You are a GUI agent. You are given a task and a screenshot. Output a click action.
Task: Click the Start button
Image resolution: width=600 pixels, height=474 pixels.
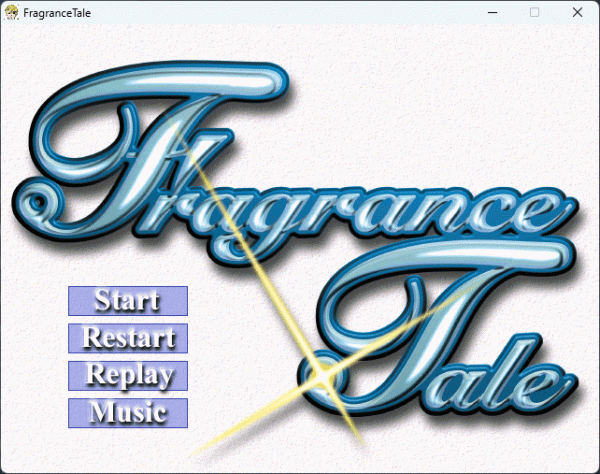pyautogui.click(x=128, y=301)
